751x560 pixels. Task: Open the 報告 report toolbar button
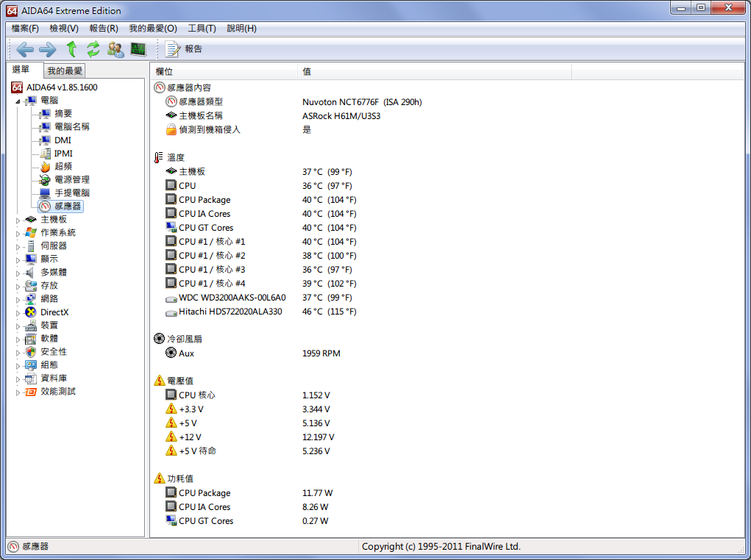point(184,49)
